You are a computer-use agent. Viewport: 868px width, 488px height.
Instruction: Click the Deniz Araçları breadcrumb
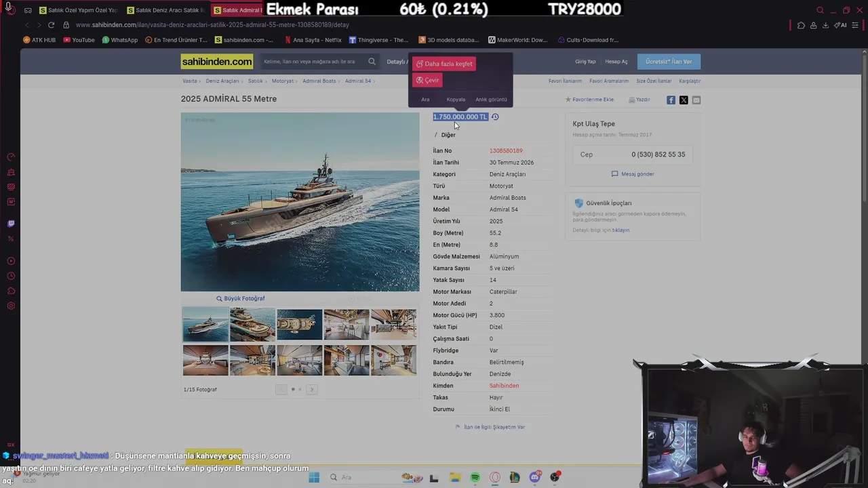point(222,81)
